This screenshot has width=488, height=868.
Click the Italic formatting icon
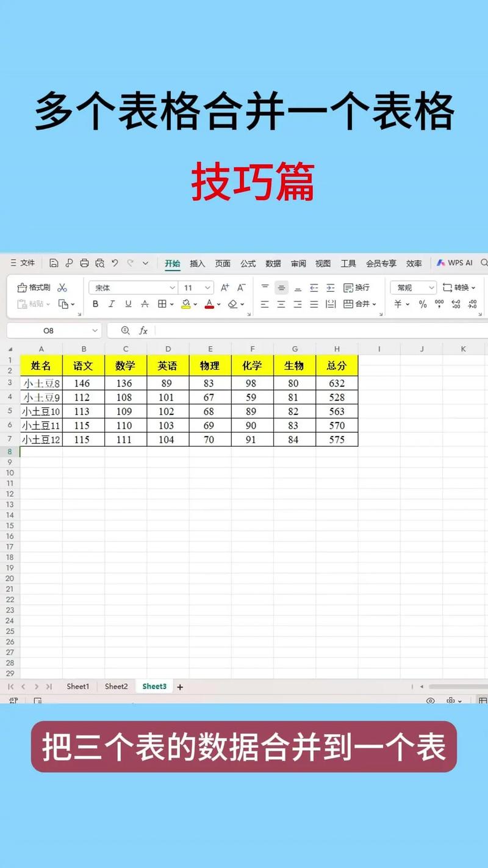(x=112, y=303)
